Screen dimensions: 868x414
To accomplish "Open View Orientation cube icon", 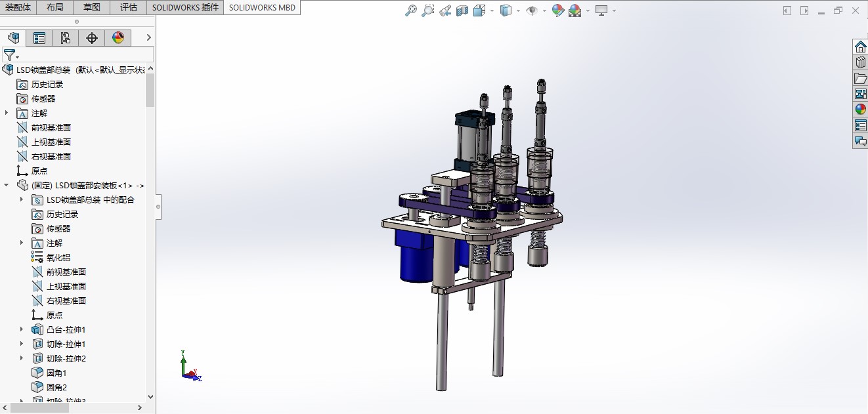I will 479,10.
